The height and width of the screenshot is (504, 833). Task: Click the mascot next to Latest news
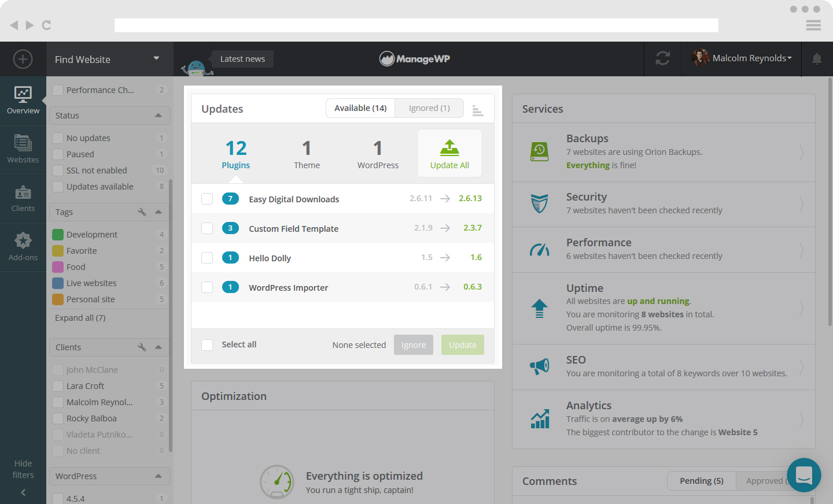pos(197,68)
